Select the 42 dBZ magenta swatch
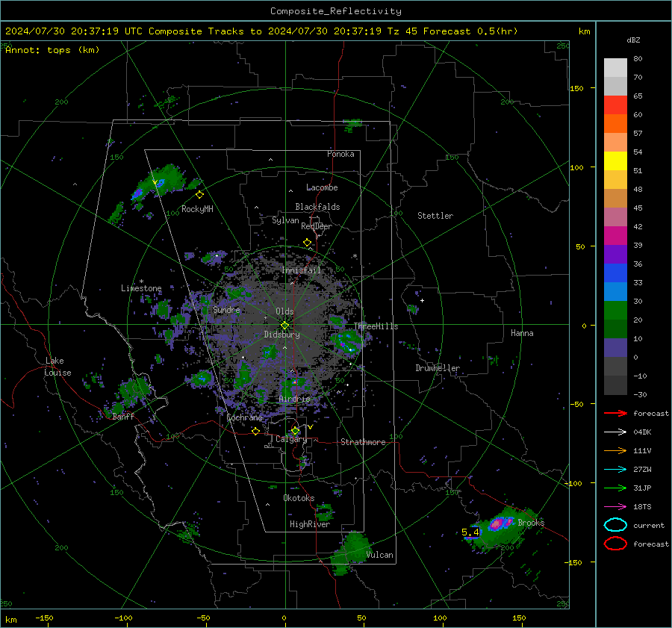This screenshot has height=628, width=672. [x=615, y=236]
